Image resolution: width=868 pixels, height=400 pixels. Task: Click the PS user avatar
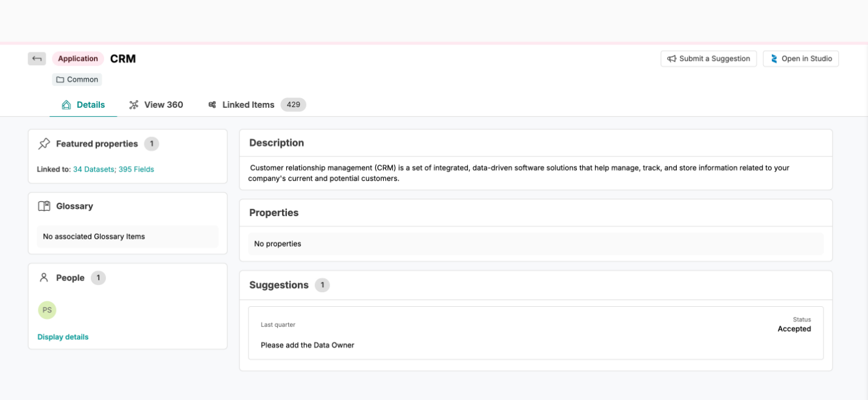pos(47,310)
